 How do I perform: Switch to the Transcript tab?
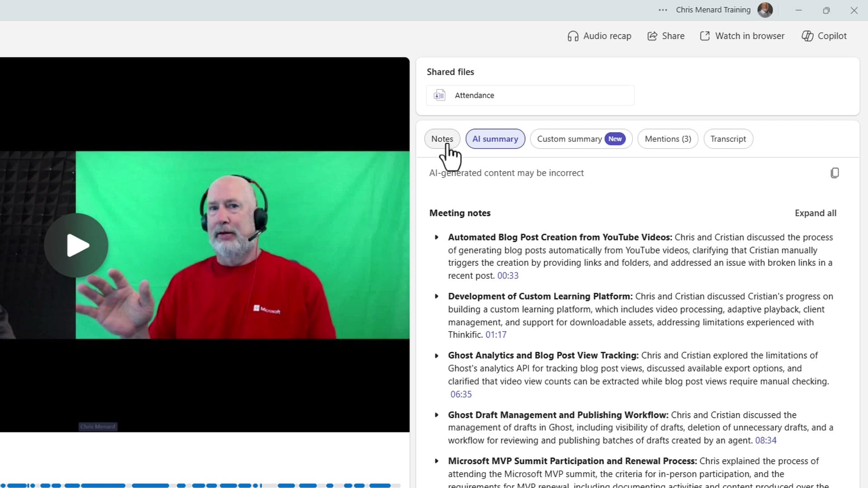tap(728, 139)
